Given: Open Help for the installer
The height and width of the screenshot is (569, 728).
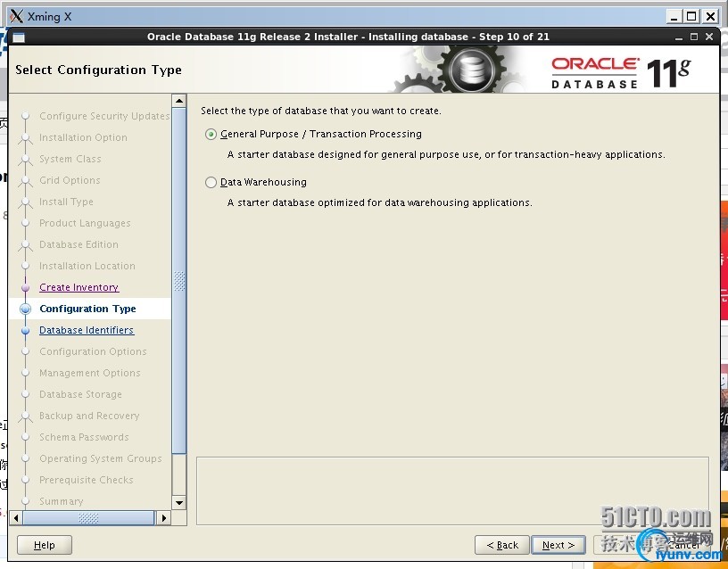Looking at the screenshot, I should point(44,545).
